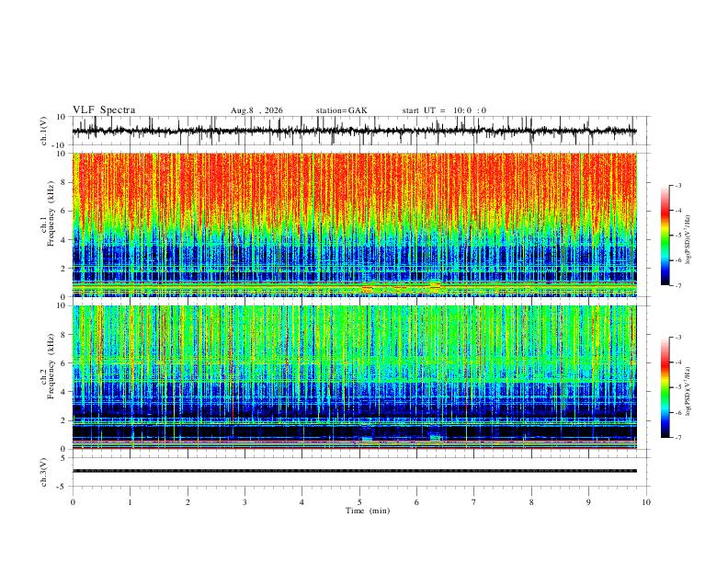Click the 'VLF Spectra' title text
The image size is (728, 563).
click(x=104, y=110)
